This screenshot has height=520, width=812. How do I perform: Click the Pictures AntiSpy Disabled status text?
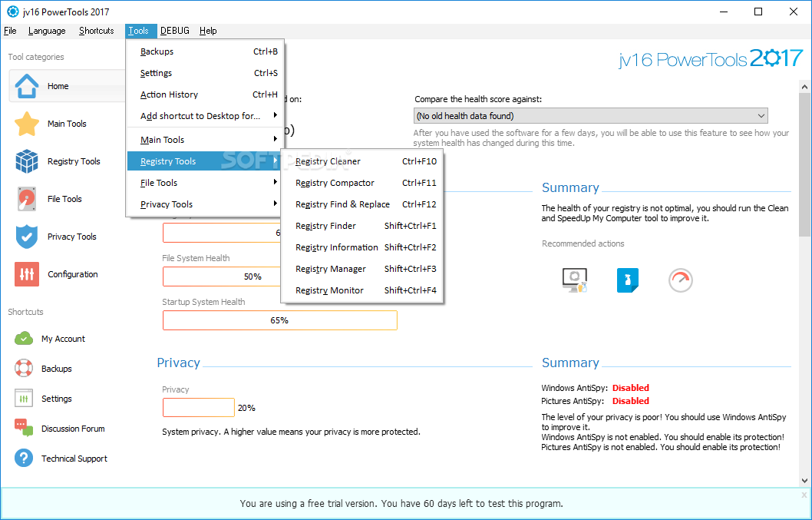(x=630, y=401)
